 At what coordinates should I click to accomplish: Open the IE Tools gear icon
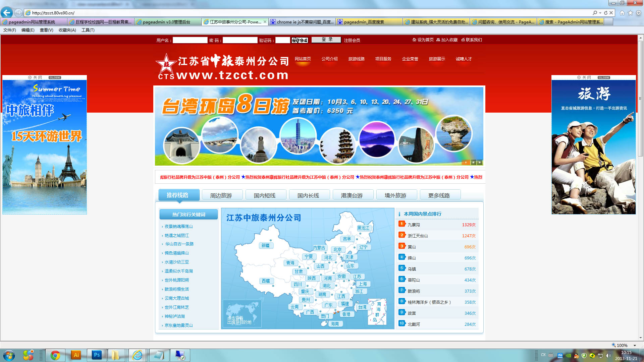click(639, 13)
